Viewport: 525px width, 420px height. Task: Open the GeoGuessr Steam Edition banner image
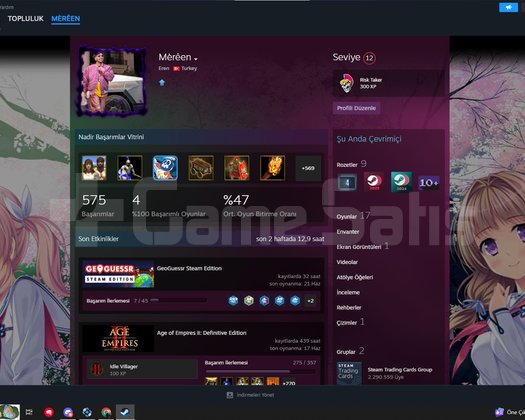point(118,274)
